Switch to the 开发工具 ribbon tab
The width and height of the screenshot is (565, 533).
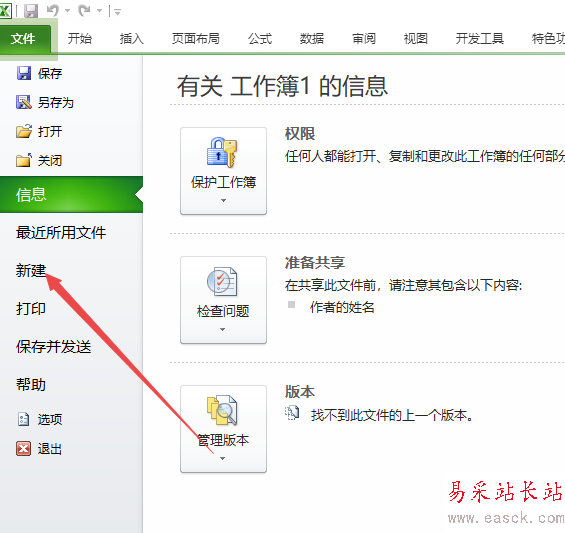480,38
